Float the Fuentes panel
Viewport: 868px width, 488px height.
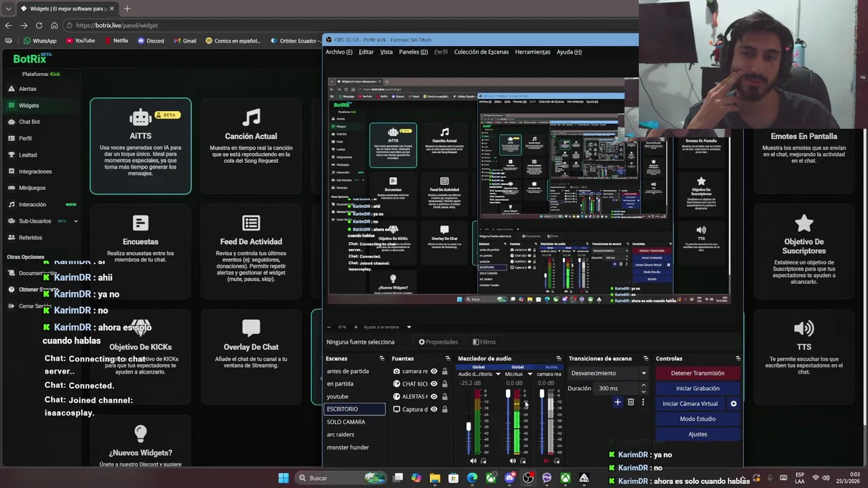448,359
